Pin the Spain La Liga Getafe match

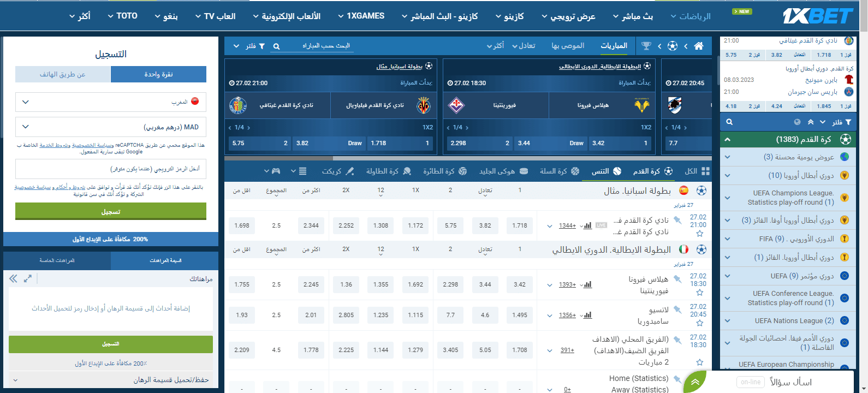click(x=677, y=221)
